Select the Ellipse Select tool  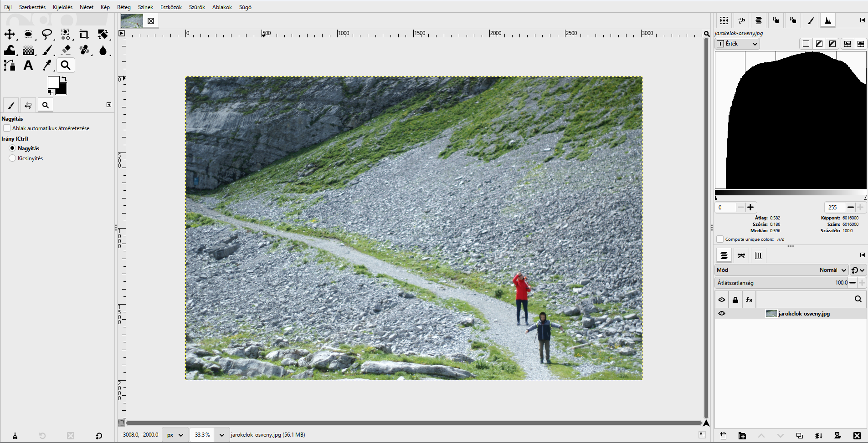point(28,35)
